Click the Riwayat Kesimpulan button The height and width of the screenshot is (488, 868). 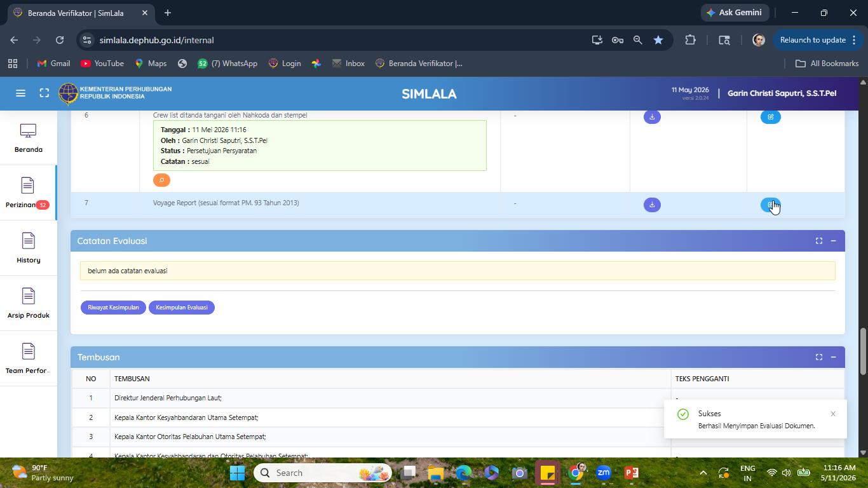tap(113, 308)
